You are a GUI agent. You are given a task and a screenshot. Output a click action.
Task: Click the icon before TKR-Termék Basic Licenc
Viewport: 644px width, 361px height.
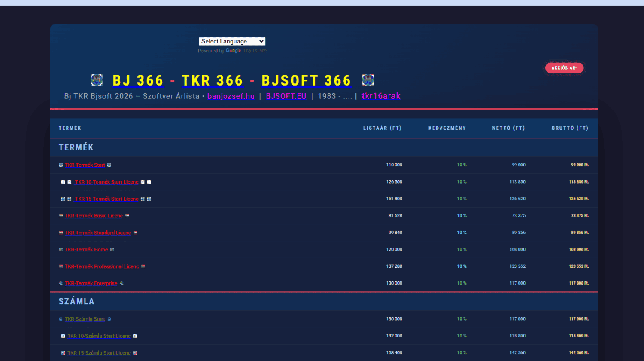pyautogui.click(x=61, y=216)
